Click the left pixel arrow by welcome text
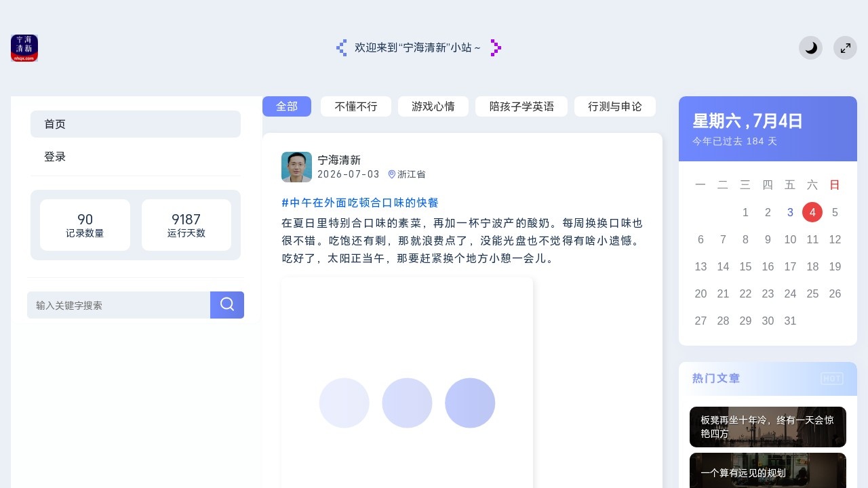 (x=342, y=47)
